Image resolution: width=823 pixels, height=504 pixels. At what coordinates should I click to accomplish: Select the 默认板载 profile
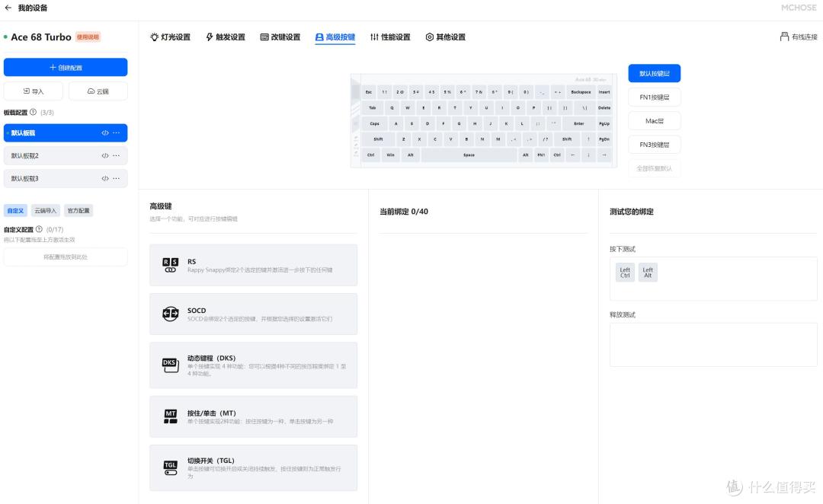tap(66, 132)
